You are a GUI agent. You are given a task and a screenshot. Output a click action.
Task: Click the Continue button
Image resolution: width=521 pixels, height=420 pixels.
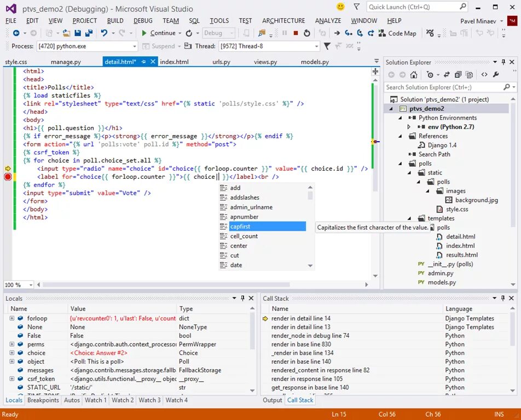(x=159, y=33)
